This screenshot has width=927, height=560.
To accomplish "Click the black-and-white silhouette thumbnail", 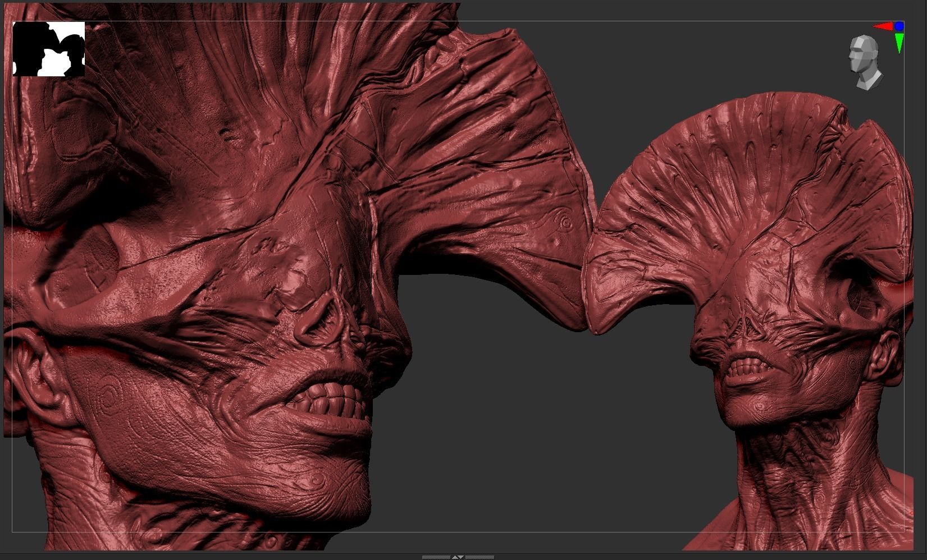I will tap(49, 49).
